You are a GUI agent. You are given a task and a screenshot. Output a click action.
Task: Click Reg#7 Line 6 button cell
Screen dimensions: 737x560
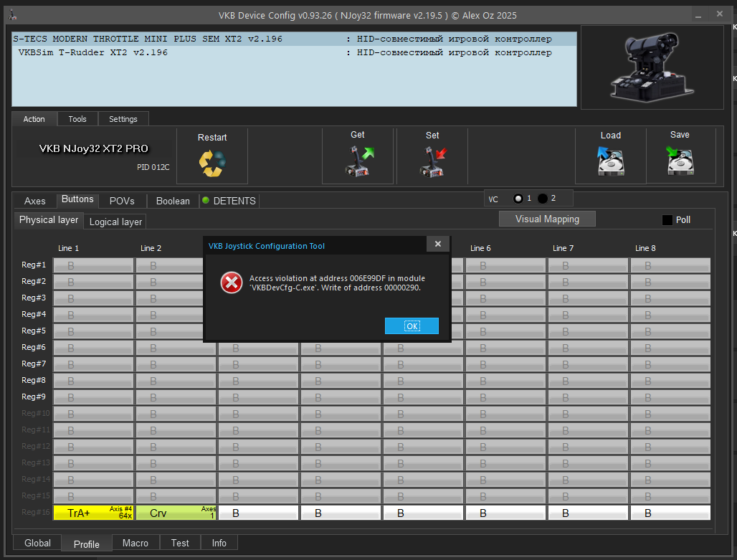click(505, 364)
